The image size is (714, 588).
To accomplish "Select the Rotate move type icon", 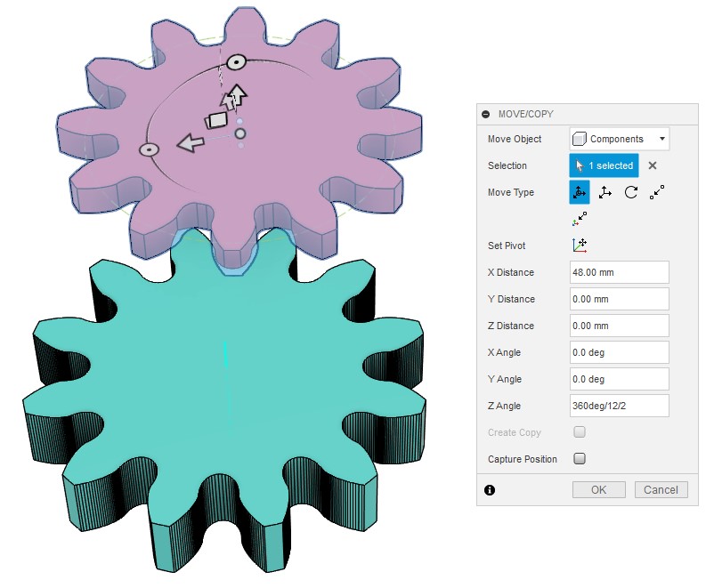I will coord(631,192).
